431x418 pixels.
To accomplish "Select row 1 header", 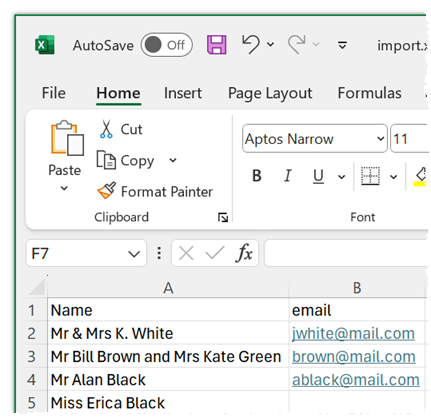I will pyautogui.click(x=32, y=310).
